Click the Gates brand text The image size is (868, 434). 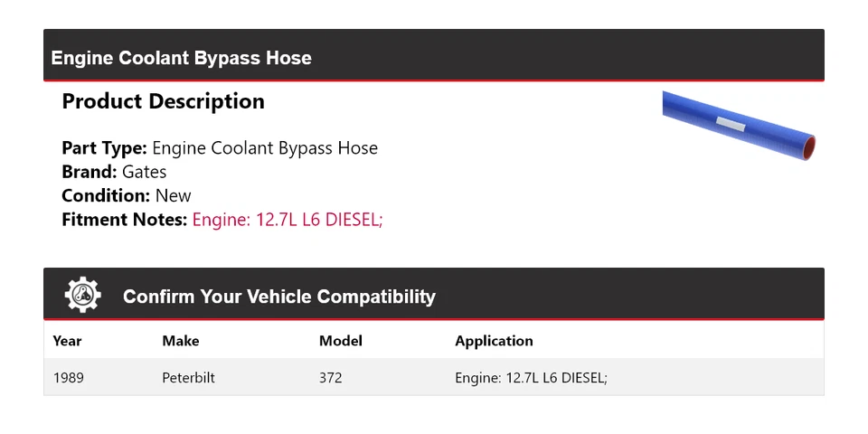click(x=144, y=172)
